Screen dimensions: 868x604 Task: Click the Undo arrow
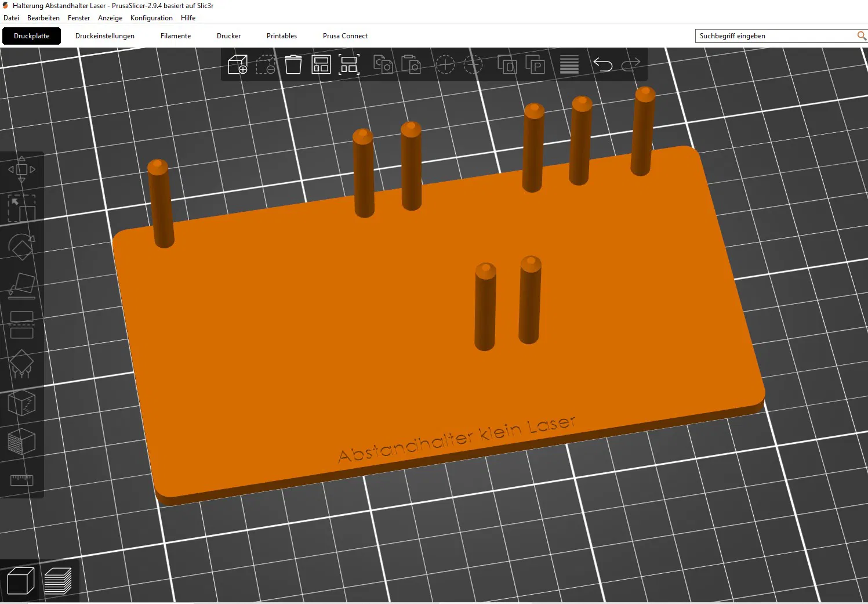tap(603, 64)
